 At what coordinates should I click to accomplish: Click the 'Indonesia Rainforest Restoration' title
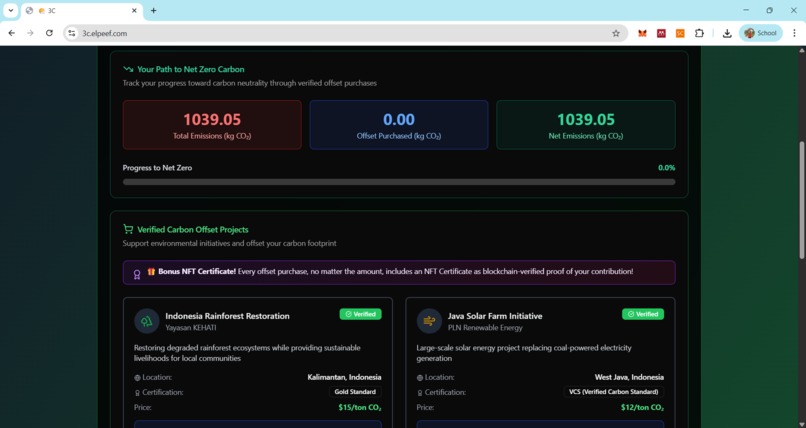click(x=227, y=316)
